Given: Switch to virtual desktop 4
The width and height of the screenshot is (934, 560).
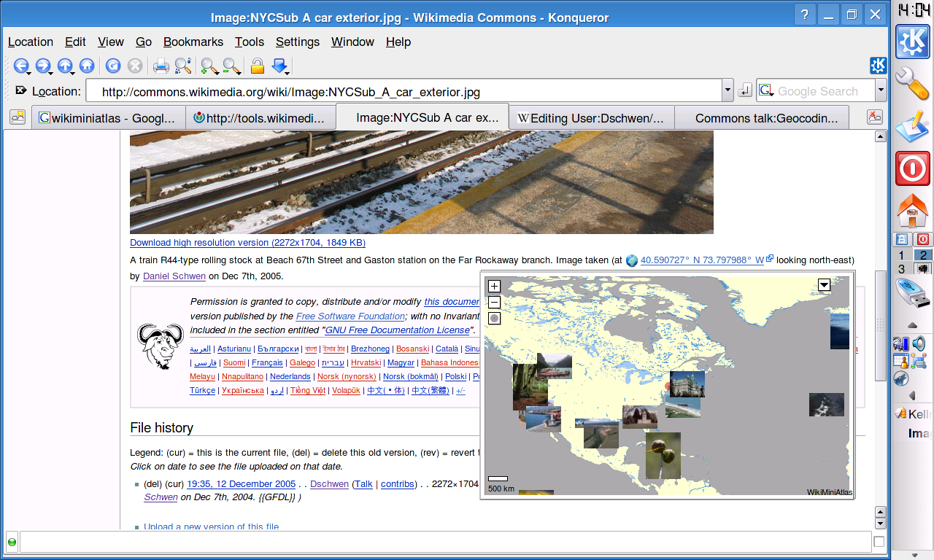Looking at the screenshot, I should [922, 269].
